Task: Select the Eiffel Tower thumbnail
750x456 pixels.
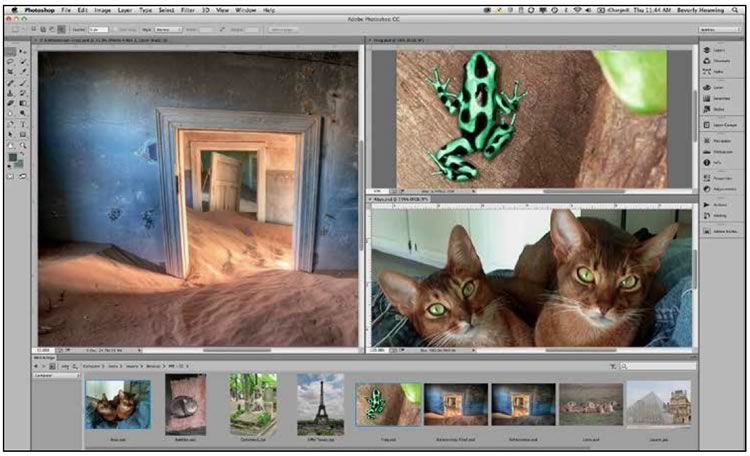Action: pos(320,404)
